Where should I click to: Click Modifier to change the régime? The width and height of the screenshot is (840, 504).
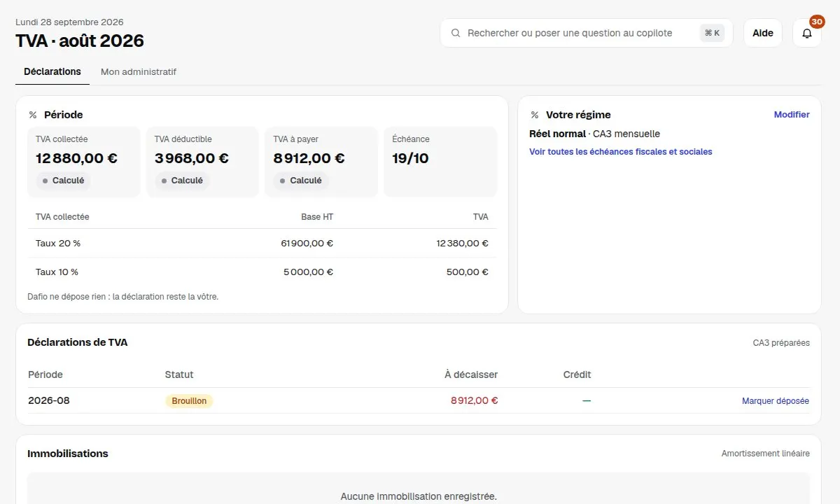(x=792, y=115)
